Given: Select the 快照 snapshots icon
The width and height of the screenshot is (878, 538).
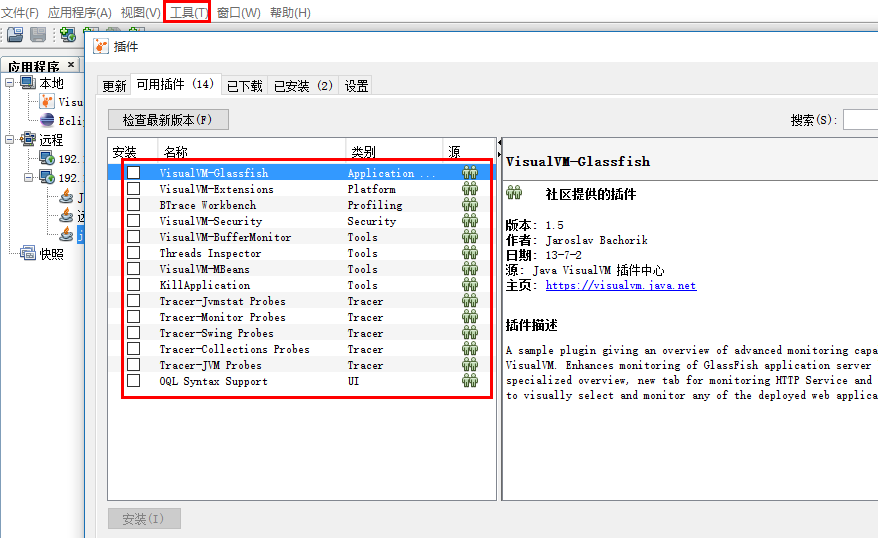Looking at the screenshot, I should pyautogui.click(x=28, y=253).
